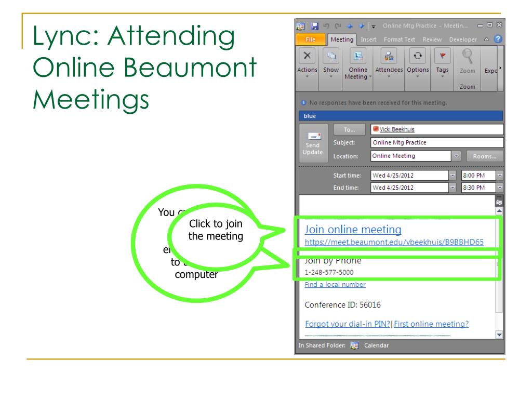This screenshot has width=532, height=399.
Task: Expand the ribbon overflow arrow at right
Action: tap(500, 68)
